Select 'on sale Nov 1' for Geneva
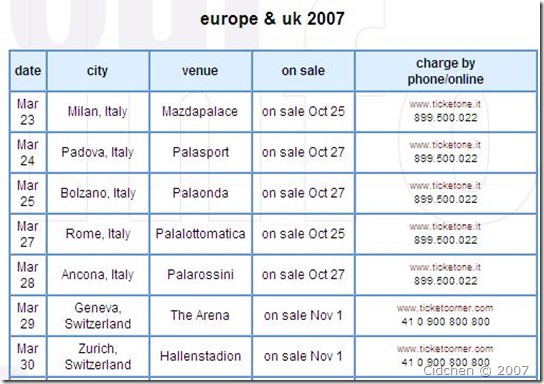544x384 pixels. coord(303,316)
